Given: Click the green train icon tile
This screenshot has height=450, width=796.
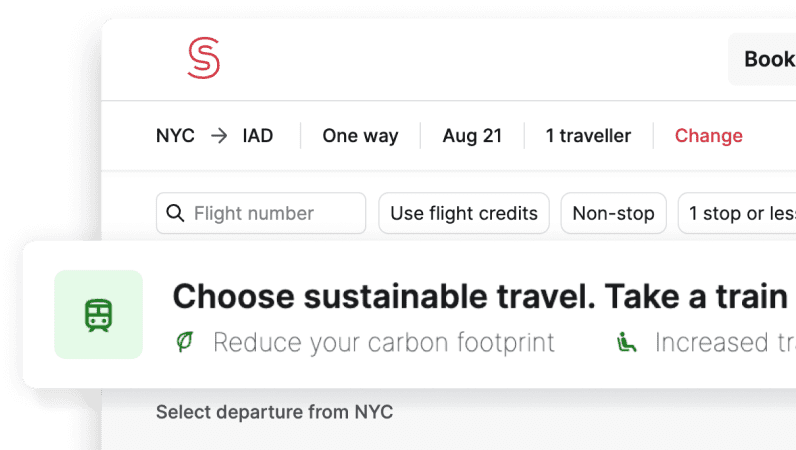Looking at the screenshot, I should (x=98, y=314).
